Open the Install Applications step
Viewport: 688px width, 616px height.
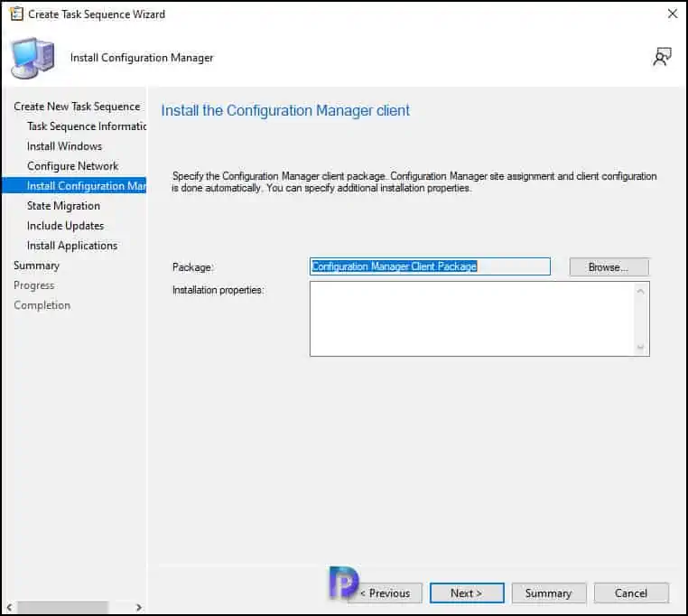tap(72, 246)
